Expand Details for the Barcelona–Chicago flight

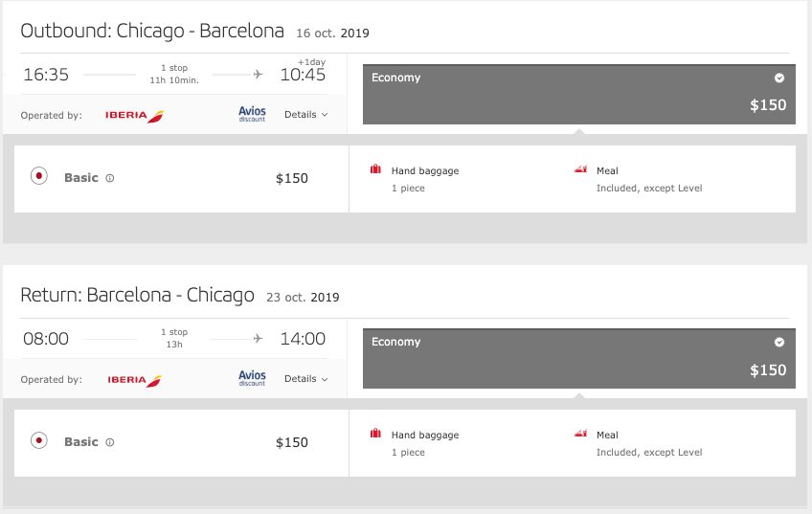306,378
